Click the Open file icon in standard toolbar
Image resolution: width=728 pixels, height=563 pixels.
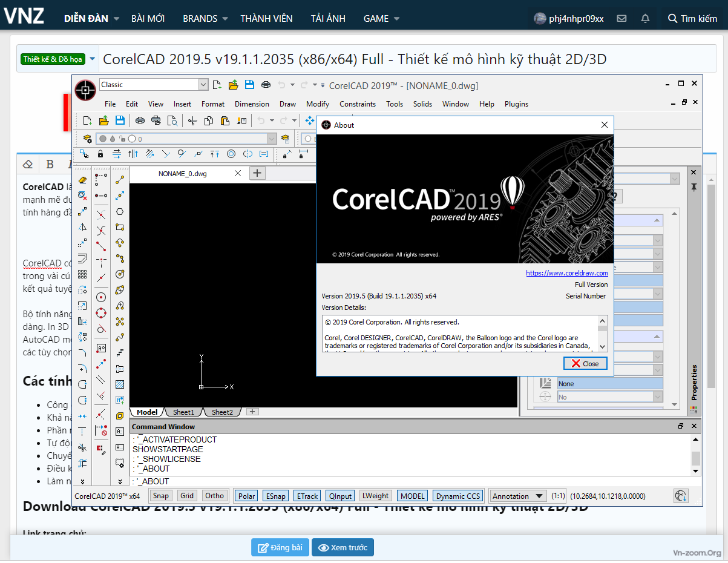coord(103,120)
